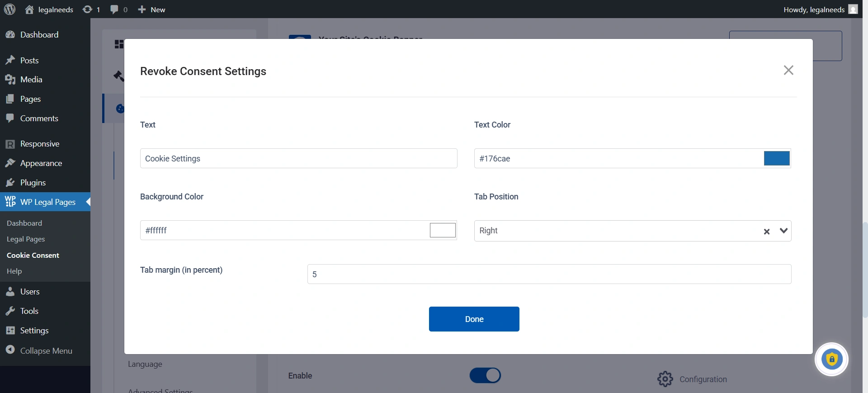Click the comments bubble icon in admin bar

[114, 9]
